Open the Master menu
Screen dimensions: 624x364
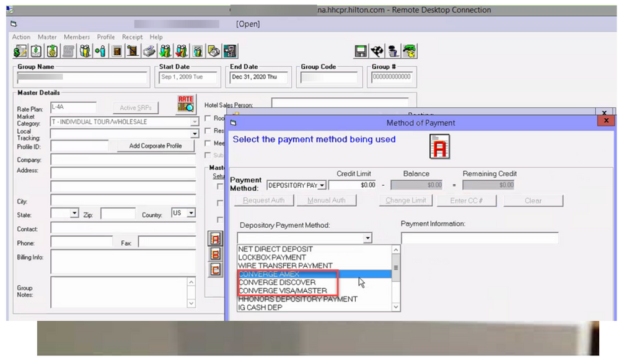click(x=47, y=37)
